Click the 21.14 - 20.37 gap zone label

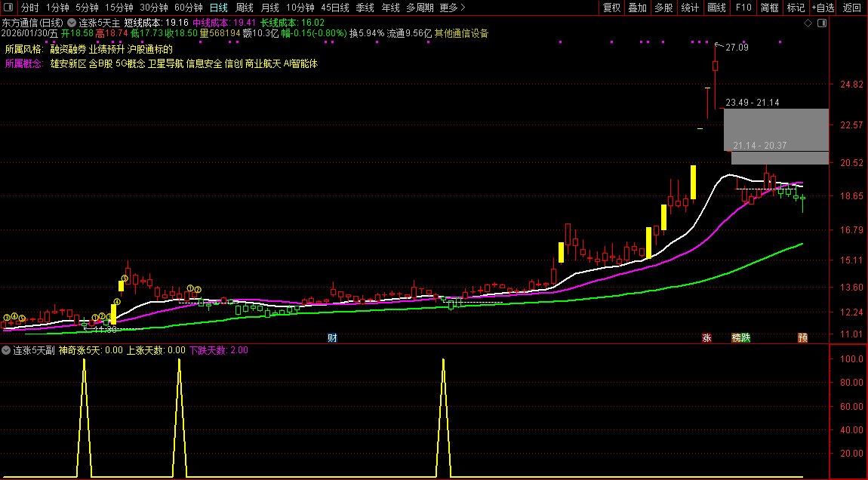tap(759, 146)
